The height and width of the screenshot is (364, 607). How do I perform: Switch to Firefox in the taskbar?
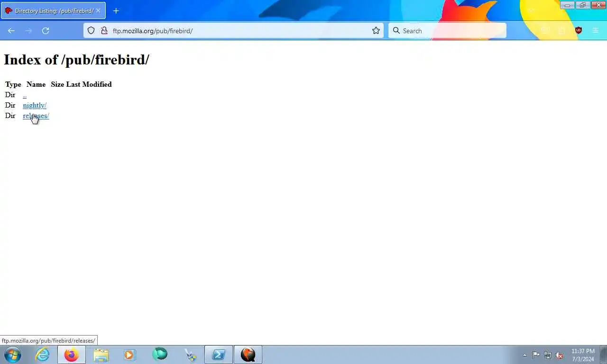[72, 355]
